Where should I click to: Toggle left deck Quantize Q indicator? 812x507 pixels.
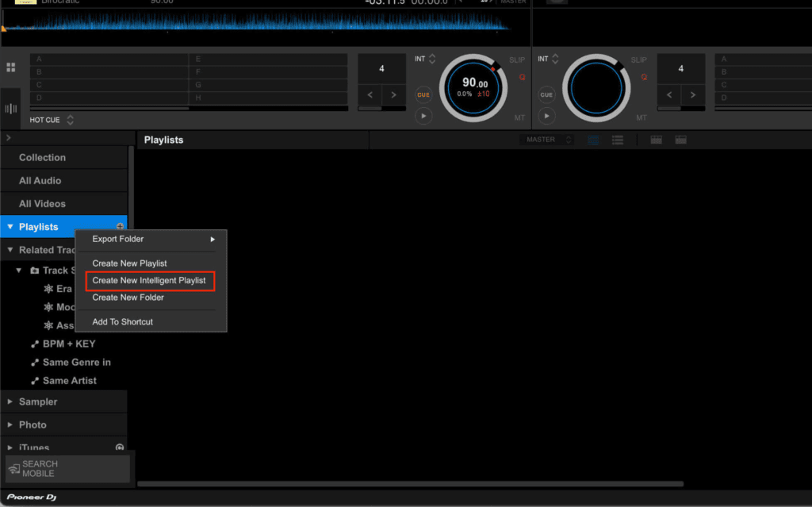pos(523,77)
